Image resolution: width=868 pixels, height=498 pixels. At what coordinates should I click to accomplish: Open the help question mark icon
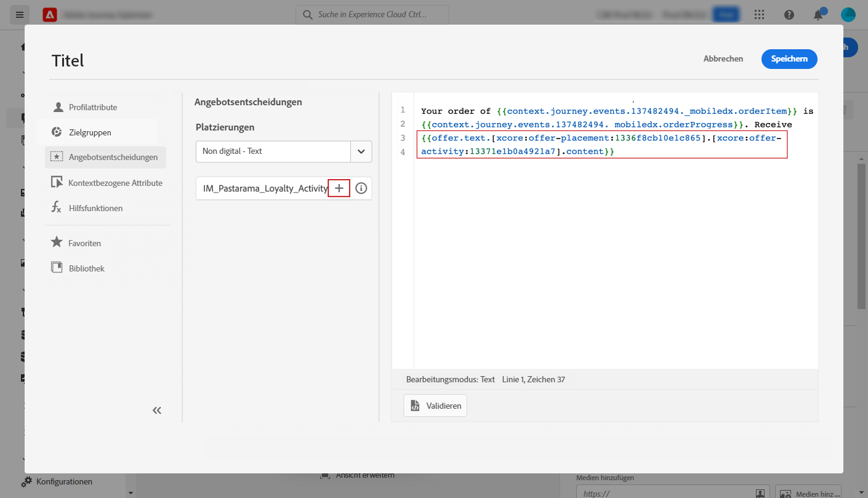click(789, 15)
